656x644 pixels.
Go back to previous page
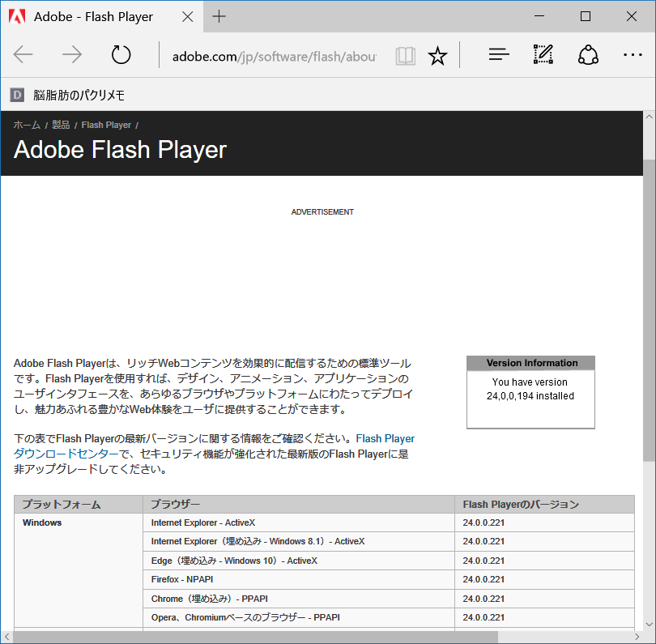click(x=23, y=55)
